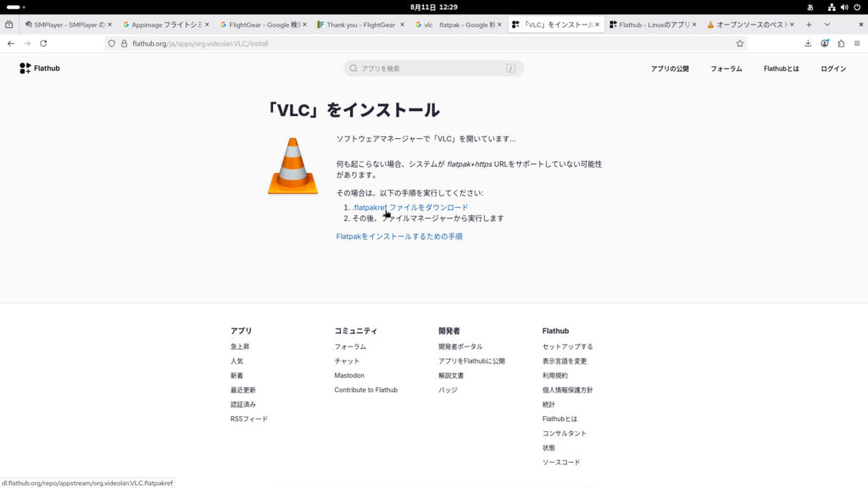The image size is (868, 488).
Task: Open footer 人気 link
Action: [x=236, y=361]
